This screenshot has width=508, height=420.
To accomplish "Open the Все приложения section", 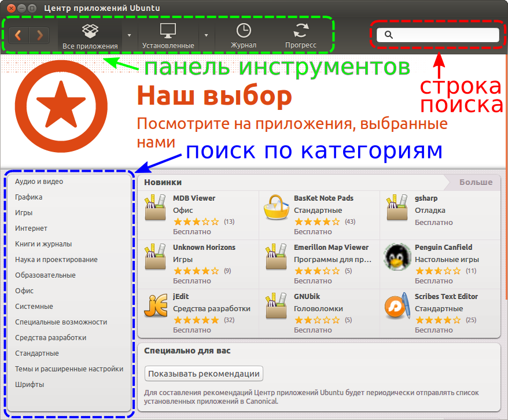I will pos(90,36).
